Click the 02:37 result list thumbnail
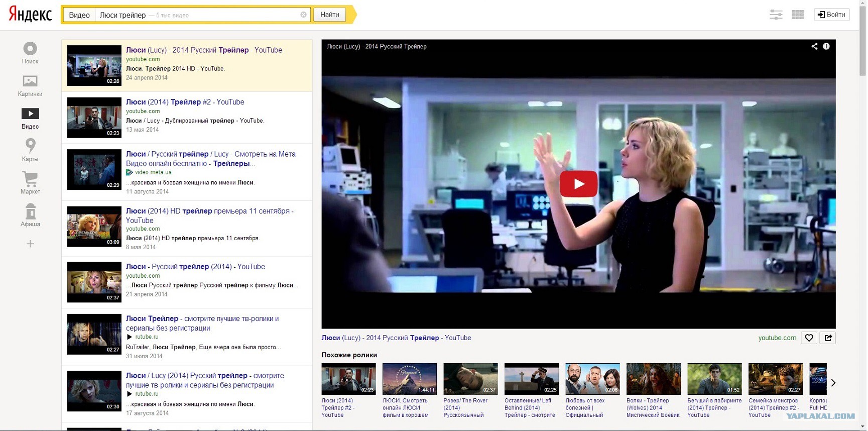The height and width of the screenshot is (431, 868). point(94,282)
